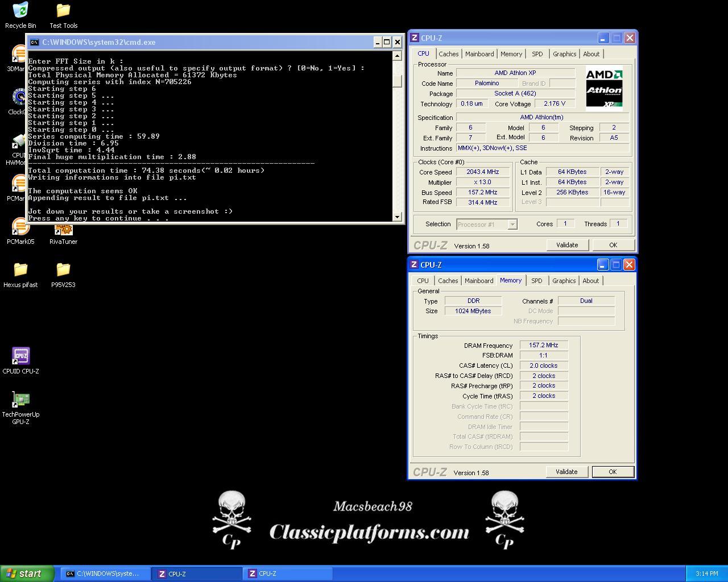Open Graphics tab in bottom CPU-Z window
Image resolution: width=728 pixels, height=582 pixels.
(x=564, y=281)
